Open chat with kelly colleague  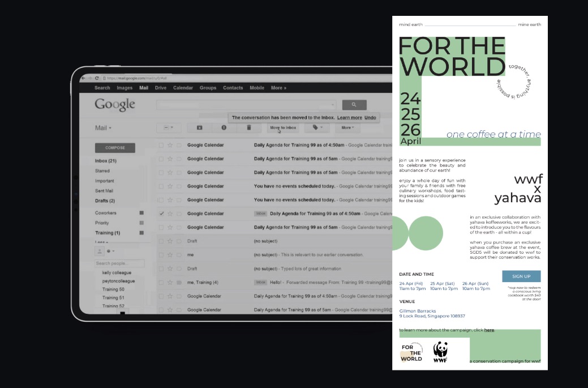117,273
